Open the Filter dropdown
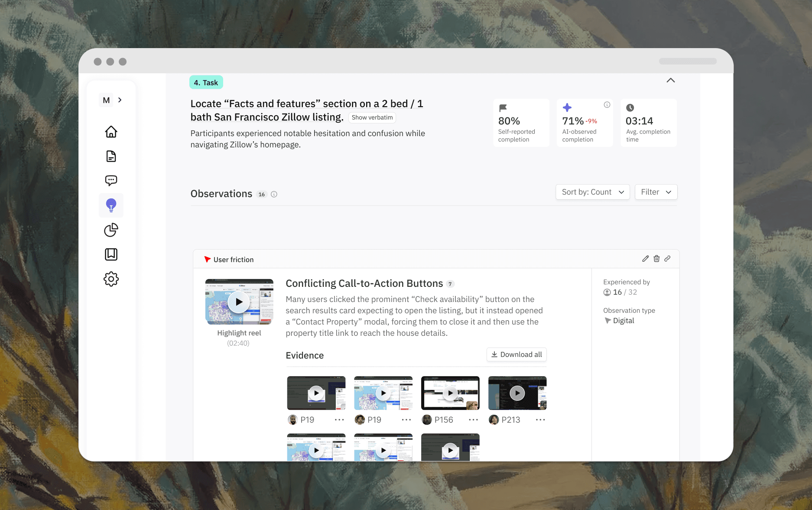The width and height of the screenshot is (812, 510). click(656, 192)
